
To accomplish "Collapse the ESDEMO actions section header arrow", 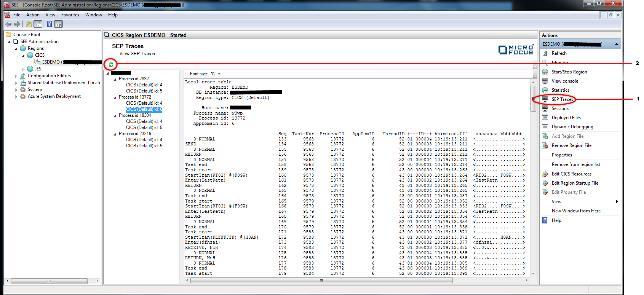I will point(617,44).
